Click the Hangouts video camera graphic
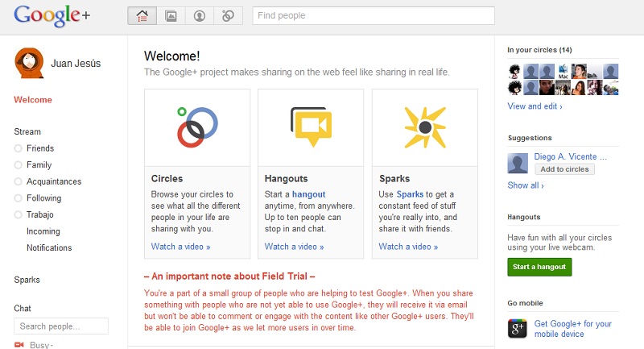The width and height of the screenshot is (644, 349). pyautogui.click(x=312, y=127)
